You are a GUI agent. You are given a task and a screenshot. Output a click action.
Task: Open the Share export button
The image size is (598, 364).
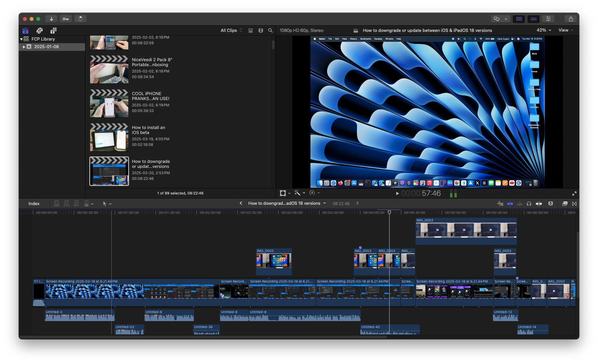(x=570, y=19)
